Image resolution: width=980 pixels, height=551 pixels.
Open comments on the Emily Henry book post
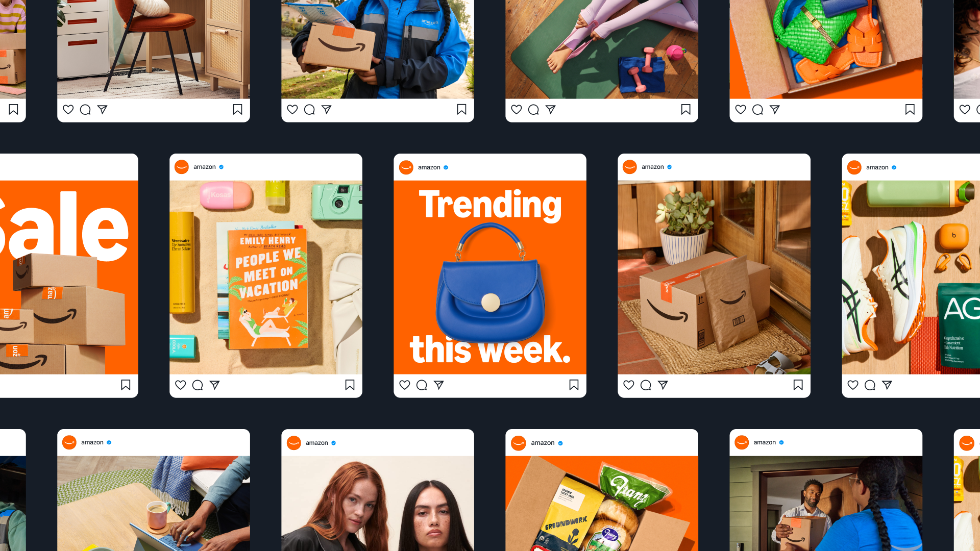(198, 385)
